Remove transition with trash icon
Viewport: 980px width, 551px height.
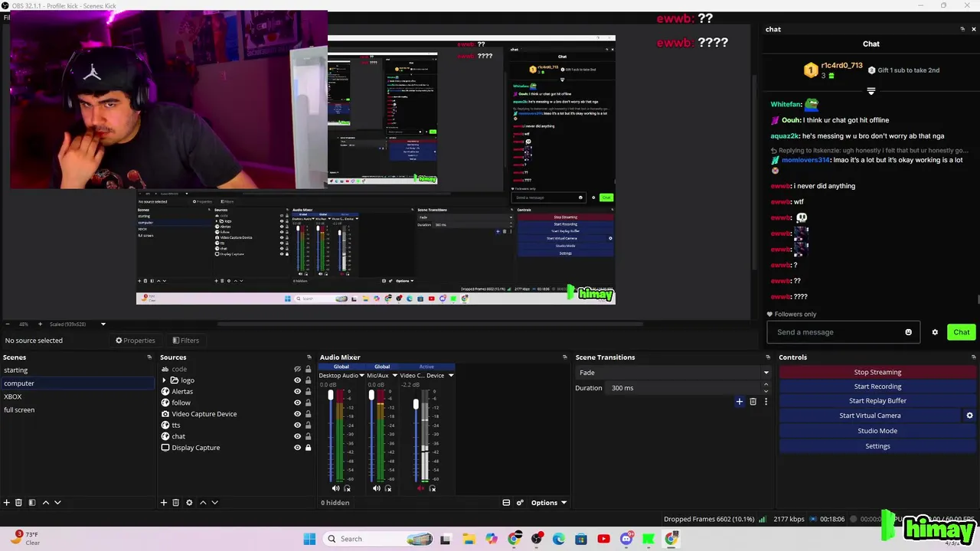(x=753, y=401)
